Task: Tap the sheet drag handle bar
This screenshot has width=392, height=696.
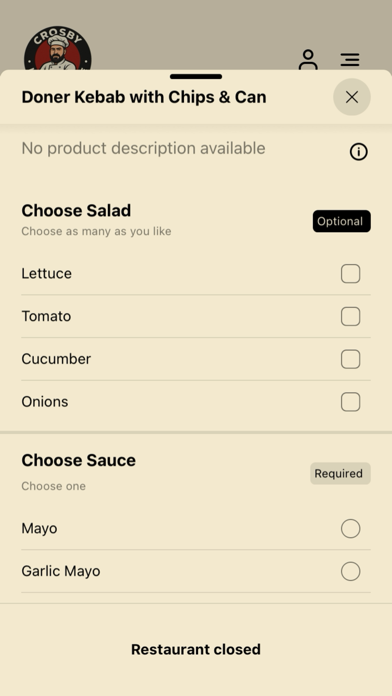Action: coord(196,76)
